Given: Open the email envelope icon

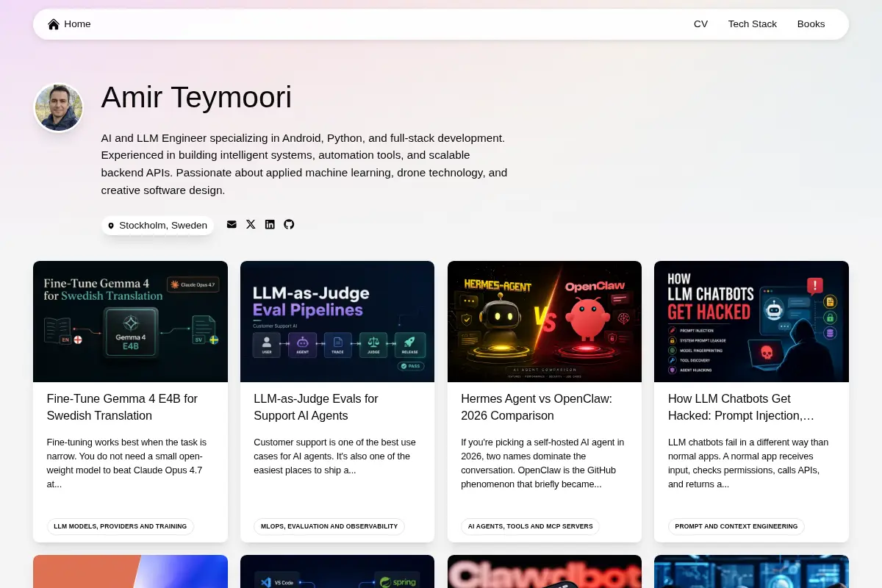Looking at the screenshot, I should point(232,224).
